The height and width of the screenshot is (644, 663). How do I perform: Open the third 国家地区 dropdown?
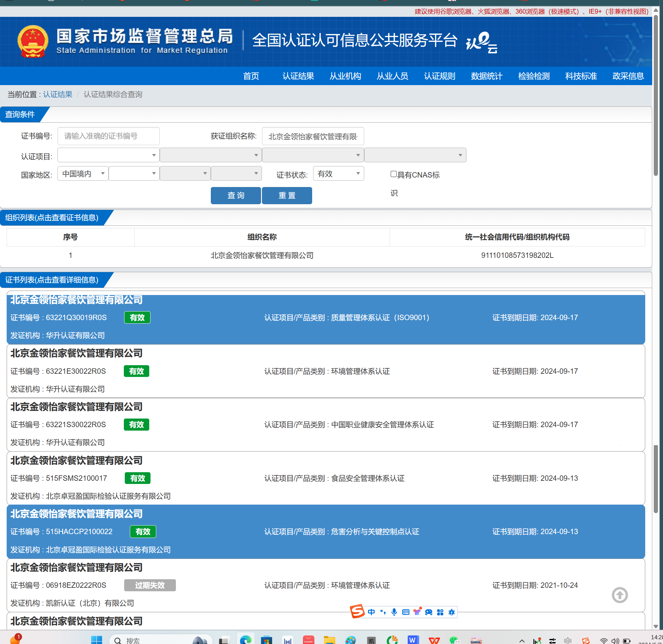pos(185,173)
